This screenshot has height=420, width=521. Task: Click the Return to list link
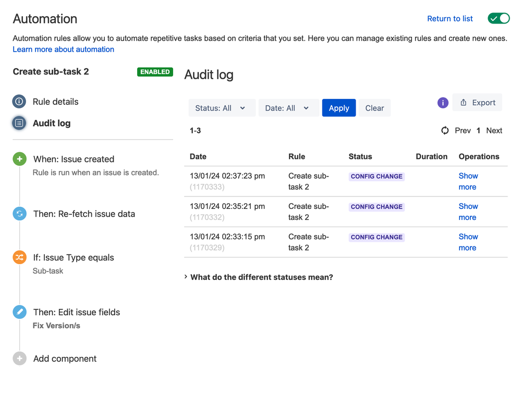tap(450, 19)
